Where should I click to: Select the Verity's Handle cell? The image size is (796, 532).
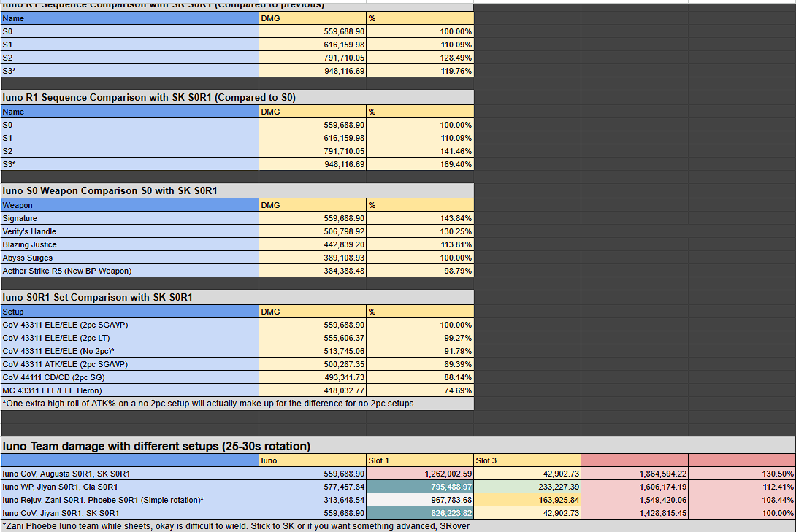[x=130, y=231]
